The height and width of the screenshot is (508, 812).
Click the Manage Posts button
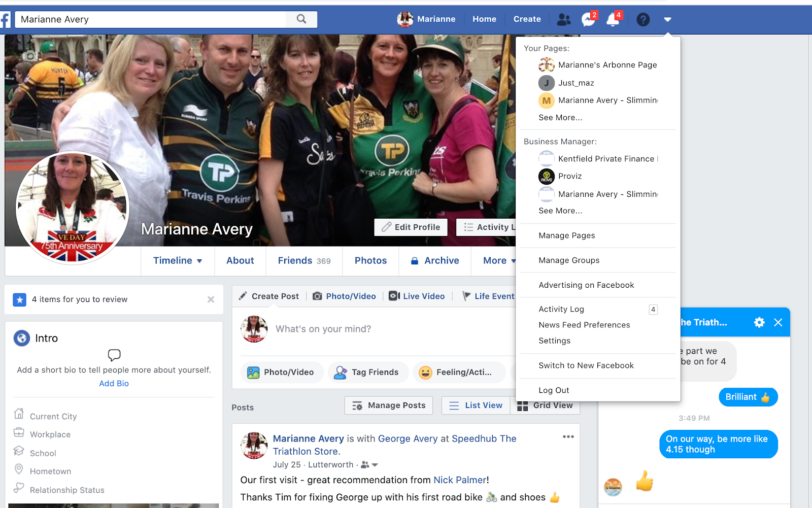(389, 405)
